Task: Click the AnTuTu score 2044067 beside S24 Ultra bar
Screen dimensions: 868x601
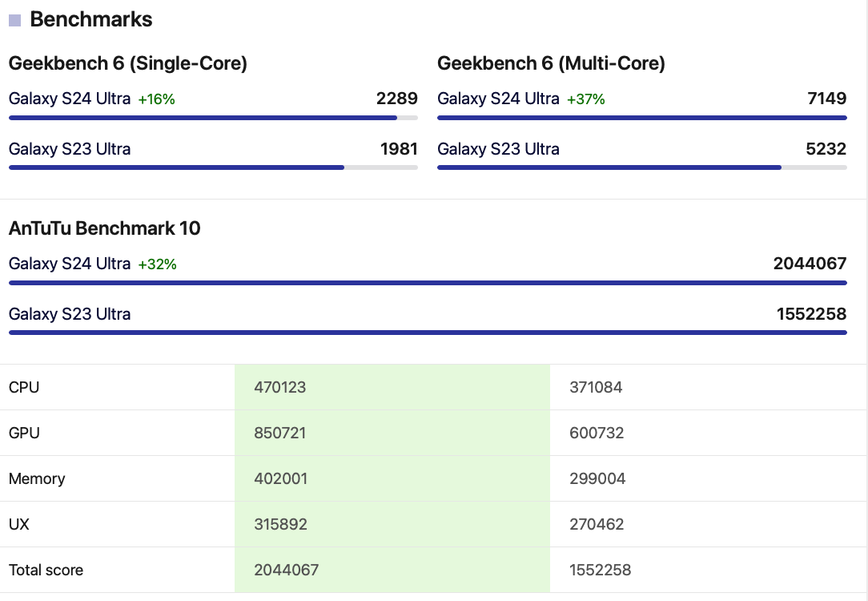Action: pyautogui.click(x=810, y=264)
